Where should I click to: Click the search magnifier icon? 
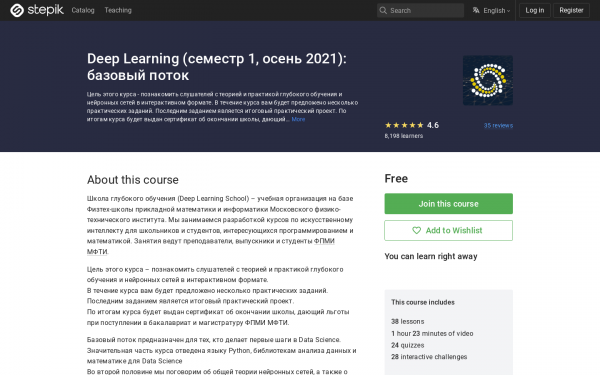coord(383,10)
